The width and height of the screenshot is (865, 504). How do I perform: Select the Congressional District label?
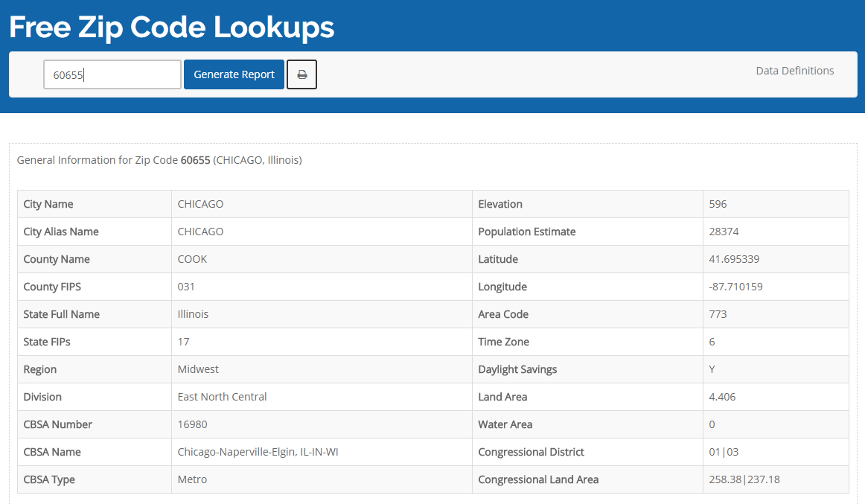[532, 452]
